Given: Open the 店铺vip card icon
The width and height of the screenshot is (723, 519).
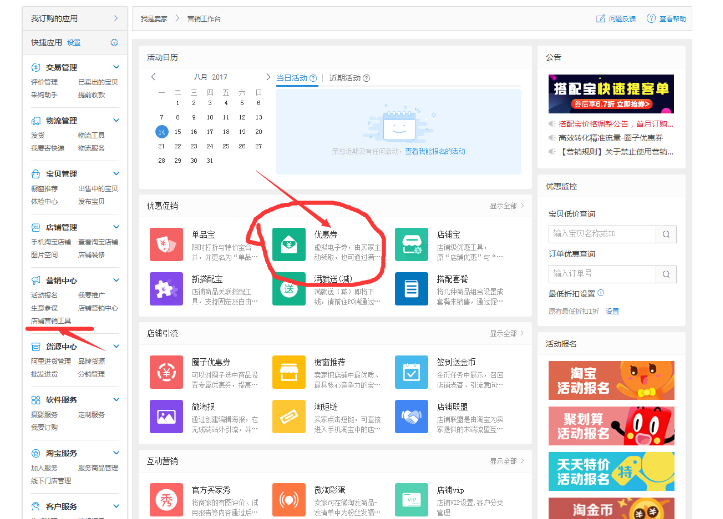Looking at the screenshot, I should tap(411, 500).
